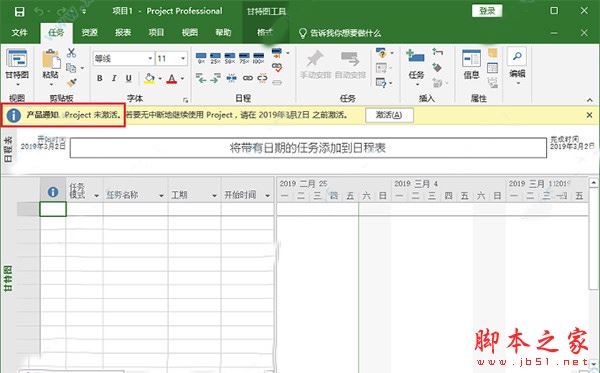Click Manually Schedule (手动安排) pin
This screenshot has width=600, height=373.
315,65
